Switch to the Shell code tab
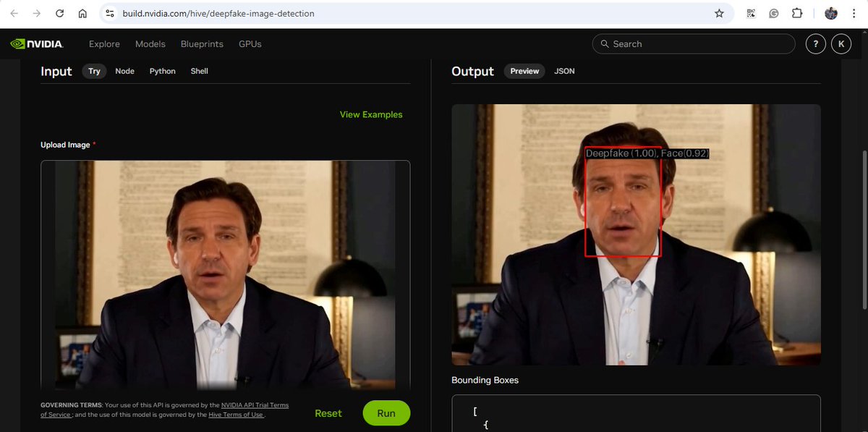868x432 pixels. pyautogui.click(x=200, y=71)
